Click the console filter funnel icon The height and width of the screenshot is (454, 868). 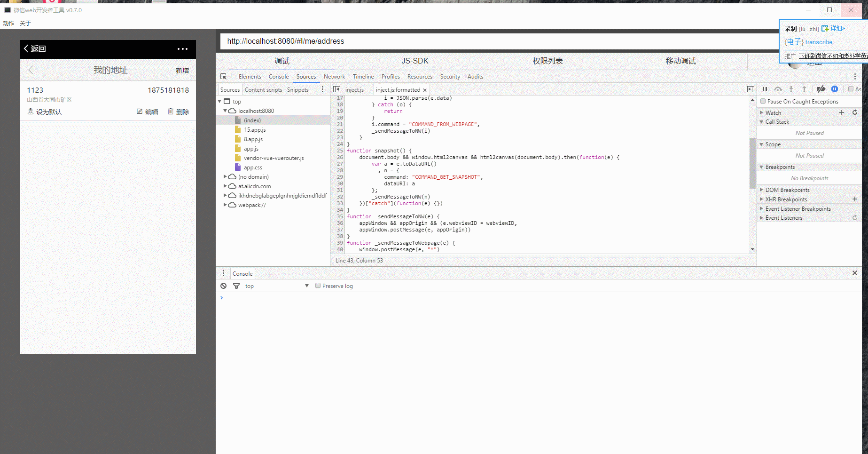point(236,286)
